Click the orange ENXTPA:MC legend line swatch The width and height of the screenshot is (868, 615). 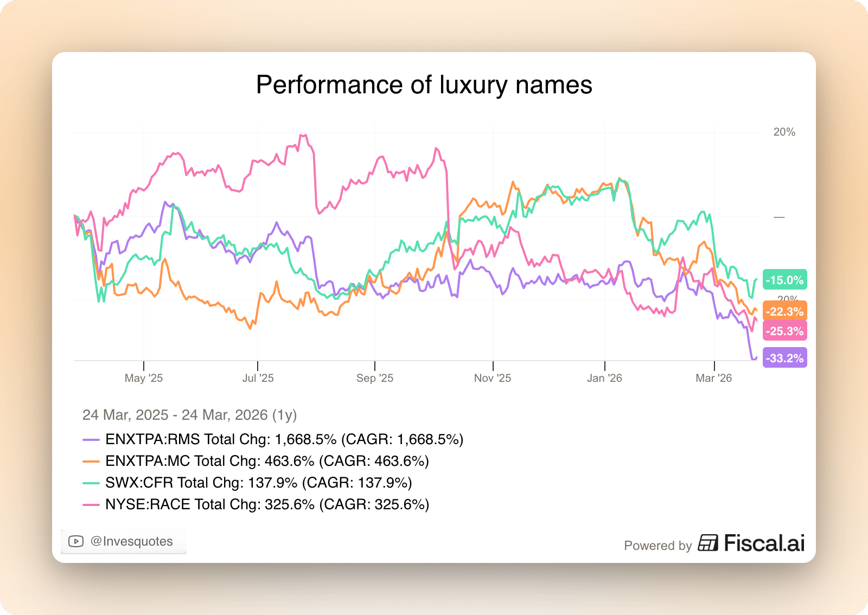point(91,462)
